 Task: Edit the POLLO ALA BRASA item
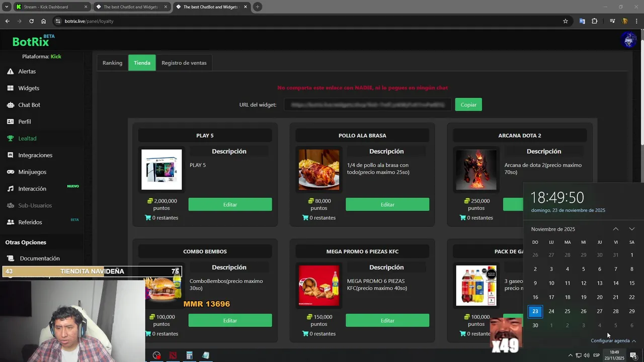click(x=387, y=205)
